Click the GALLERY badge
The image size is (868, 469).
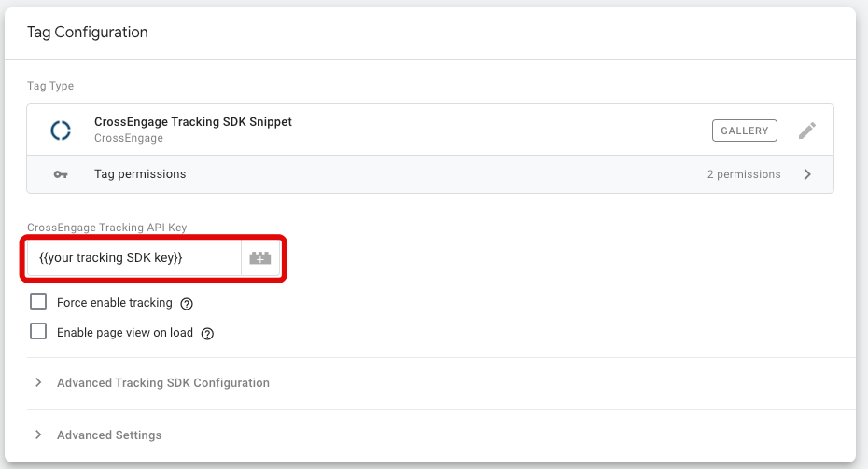pos(746,131)
